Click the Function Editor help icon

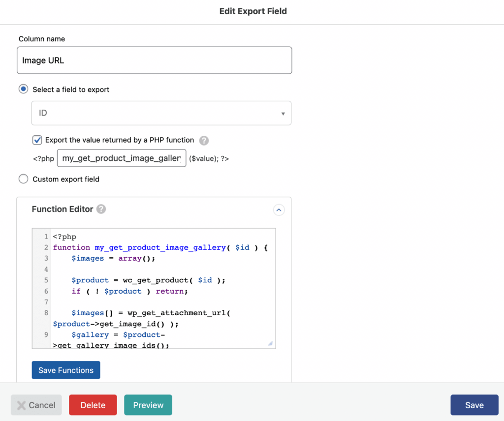(101, 209)
